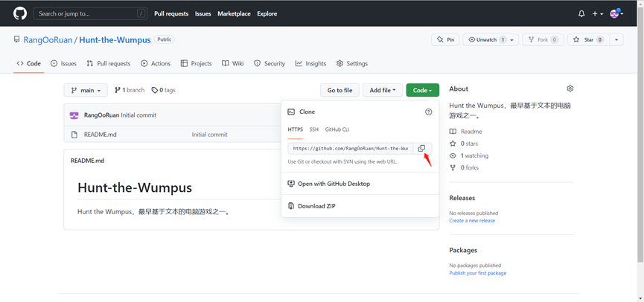Expand the Add file dropdown

coord(382,90)
